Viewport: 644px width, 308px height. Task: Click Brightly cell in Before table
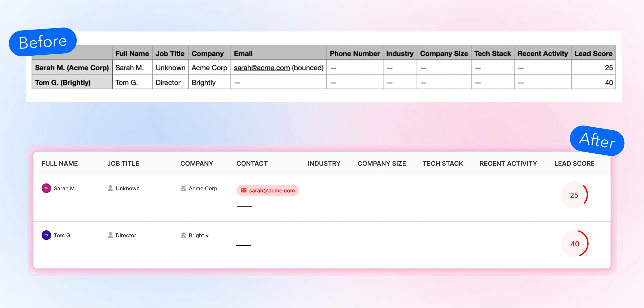pyautogui.click(x=209, y=82)
